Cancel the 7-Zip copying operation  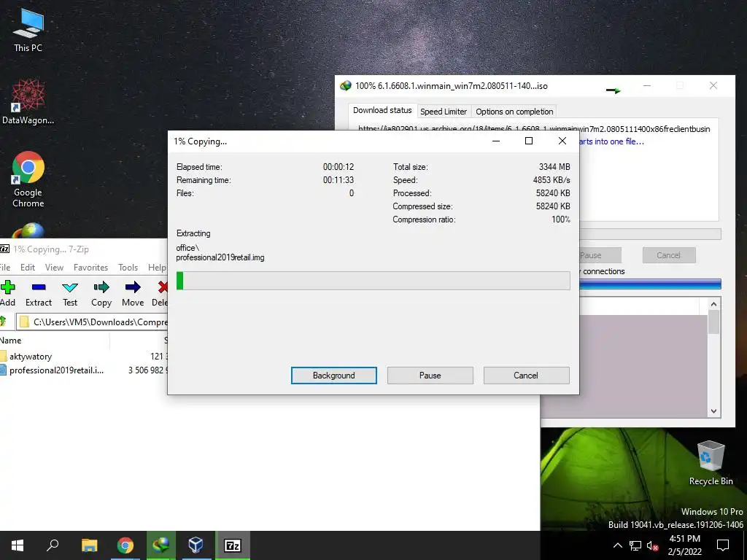tap(526, 376)
